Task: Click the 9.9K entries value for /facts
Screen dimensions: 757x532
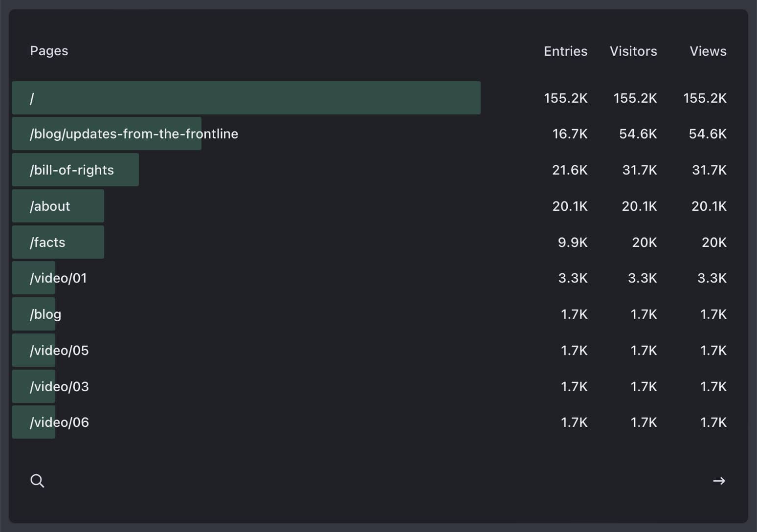Action: click(573, 243)
